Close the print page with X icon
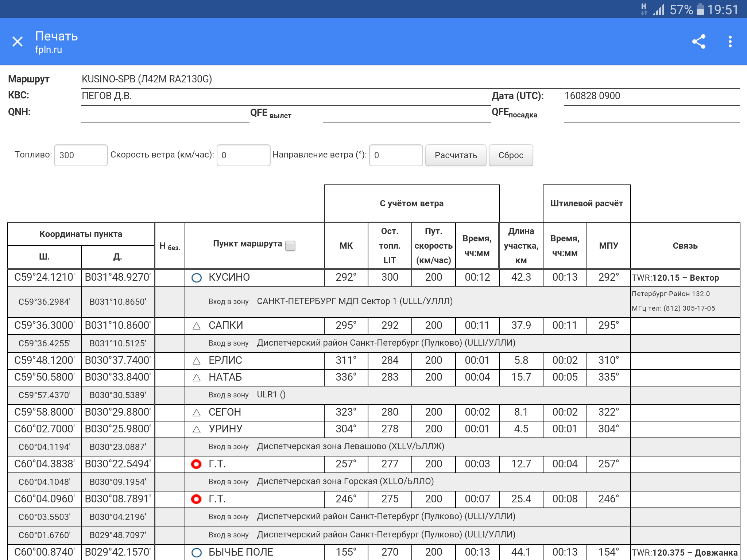This screenshot has height=560, width=747. click(18, 42)
